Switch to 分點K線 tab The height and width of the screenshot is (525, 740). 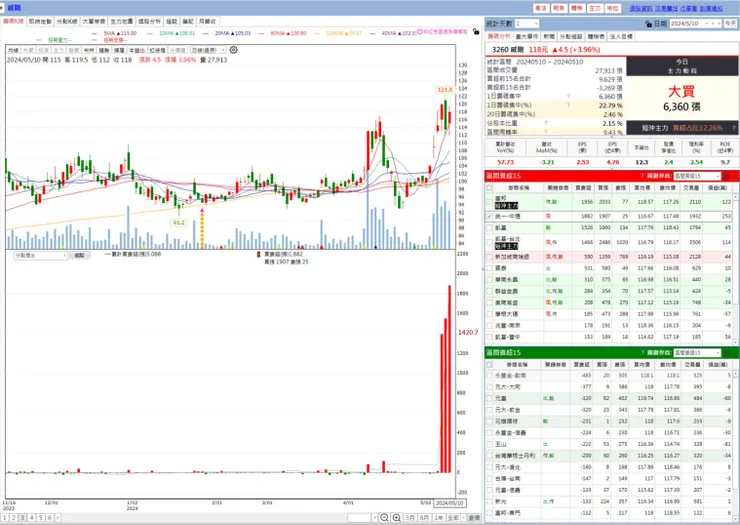67,21
